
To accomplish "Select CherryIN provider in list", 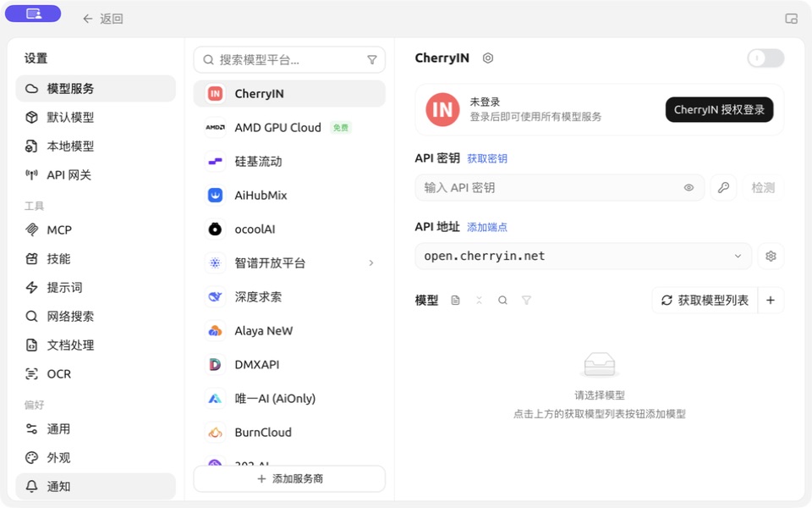I will [x=289, y=93].
